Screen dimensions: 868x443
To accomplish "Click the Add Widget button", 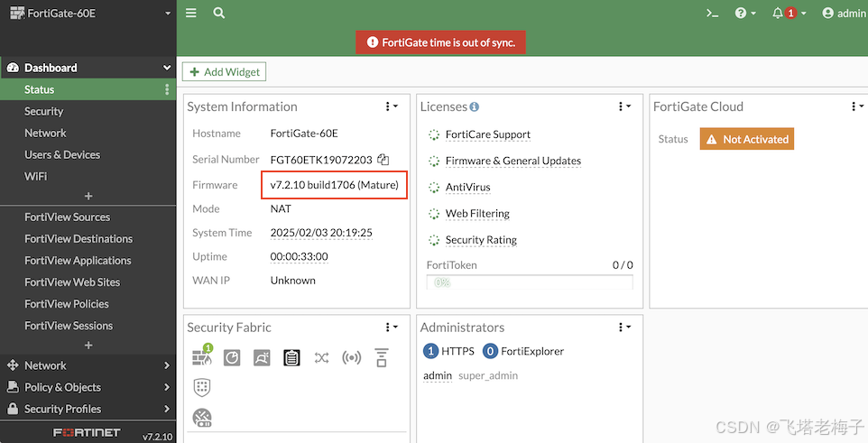I will pyautogui.click(x=224, y=72).
